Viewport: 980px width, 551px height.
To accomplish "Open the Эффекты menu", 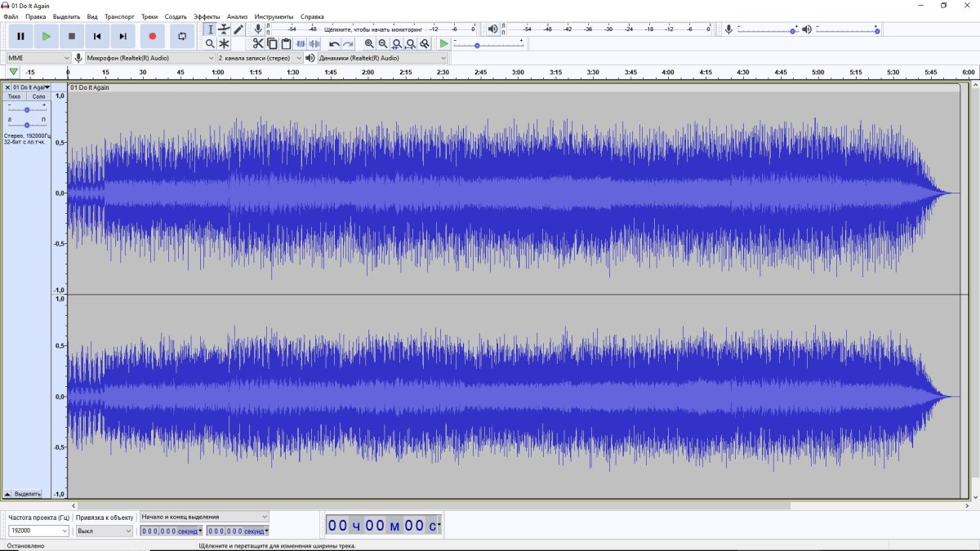I will point(206,16).
